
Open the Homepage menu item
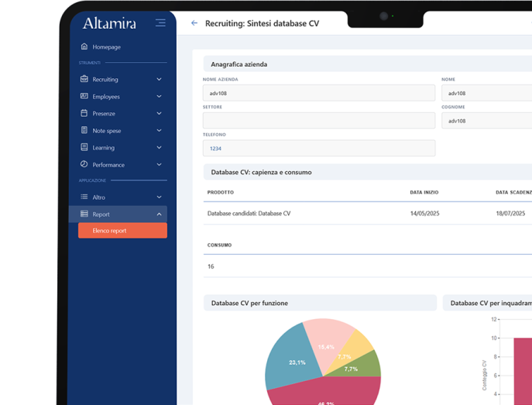[x=107, y=47]
